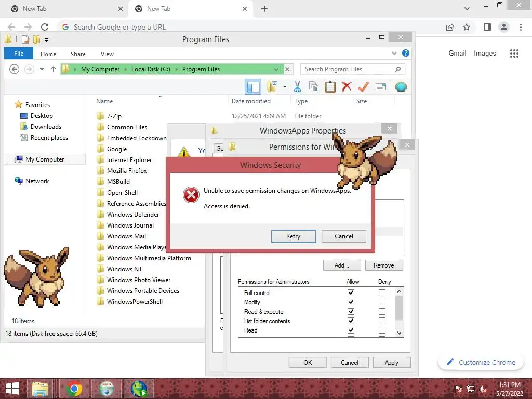The height and width of the screenshot is (399, 532).
Task: Click the network tray icon
Action: 471,390
